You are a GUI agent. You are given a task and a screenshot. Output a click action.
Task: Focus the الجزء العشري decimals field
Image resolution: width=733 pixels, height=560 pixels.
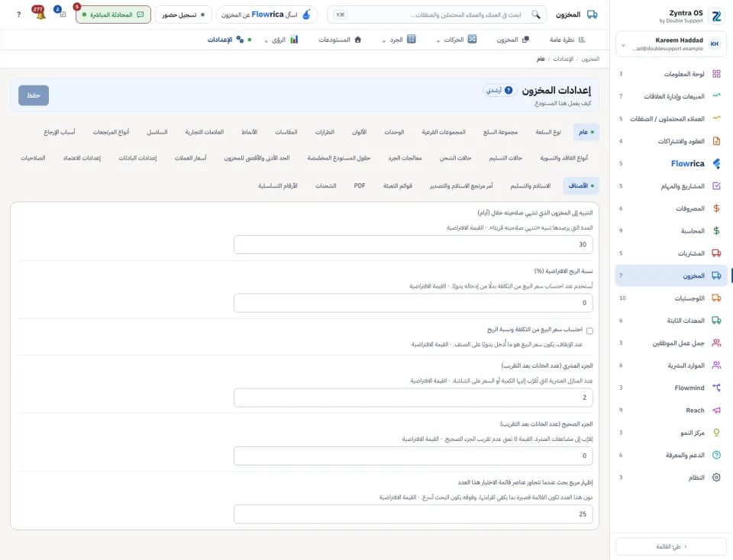413,397
